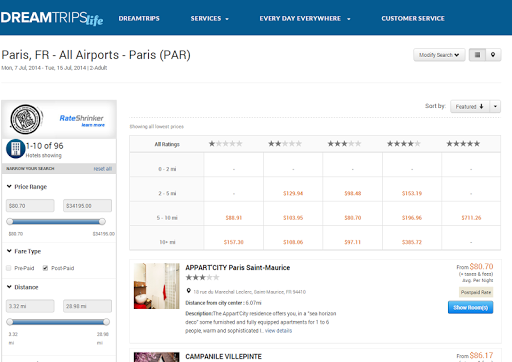Open Customer Service page
This screenshot has height=362, width=512.
[413, 19]
